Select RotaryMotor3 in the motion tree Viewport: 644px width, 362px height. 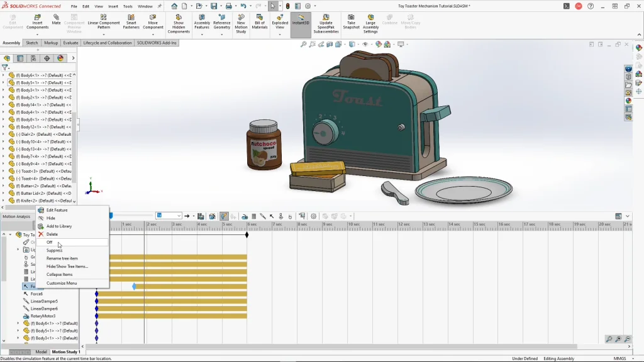coord(43,316)
